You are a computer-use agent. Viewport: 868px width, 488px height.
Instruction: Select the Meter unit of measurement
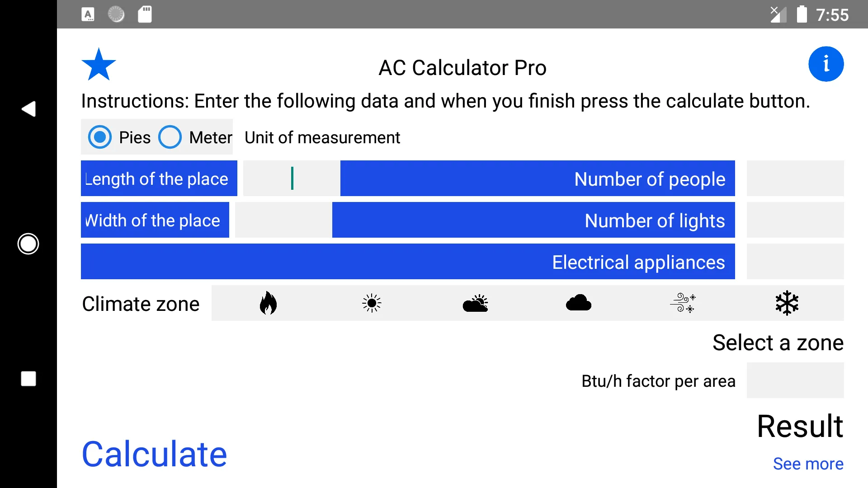click(169, 138)
